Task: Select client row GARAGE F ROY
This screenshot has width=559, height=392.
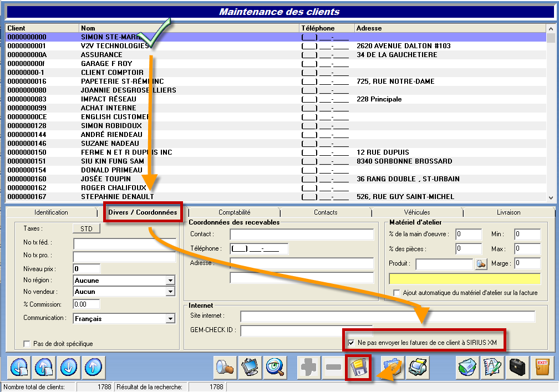Action: pyautogui.click(x=276, y=64)
